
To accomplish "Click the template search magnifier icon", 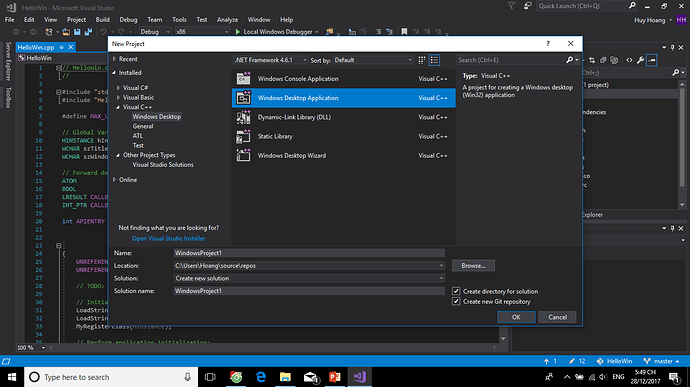I will click(569, 60).
